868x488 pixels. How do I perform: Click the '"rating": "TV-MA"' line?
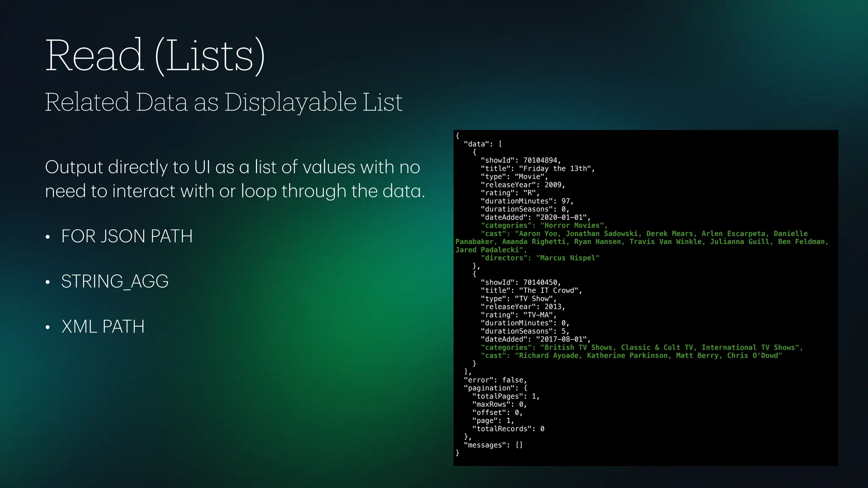click(519, 315)
